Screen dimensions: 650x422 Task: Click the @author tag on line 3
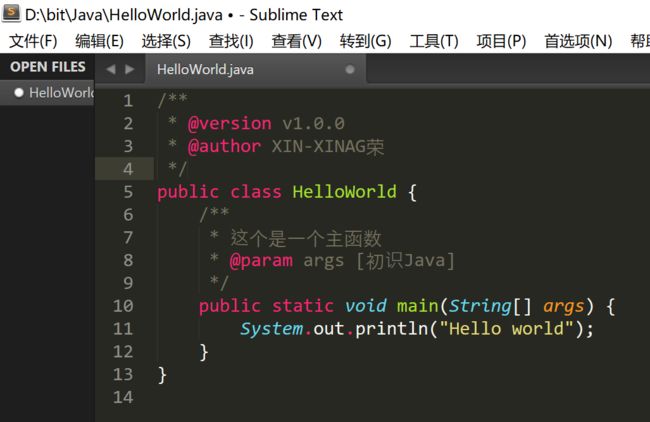tap(224, 146)
